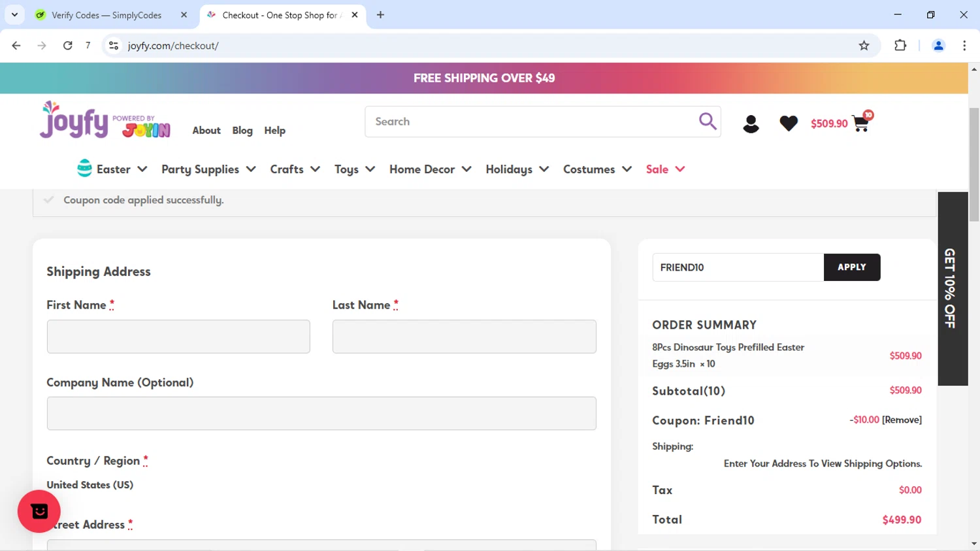This screenshot has width=980, height=551.
Task: Focus the Company Name field
Action: (x=321, y=413)
